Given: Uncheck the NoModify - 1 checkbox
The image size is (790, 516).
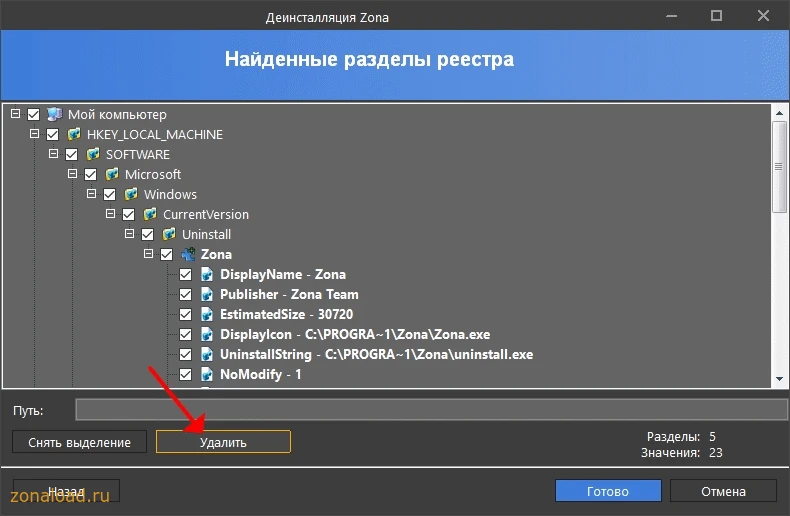Looking at the screenshot, I should (185, 374).
